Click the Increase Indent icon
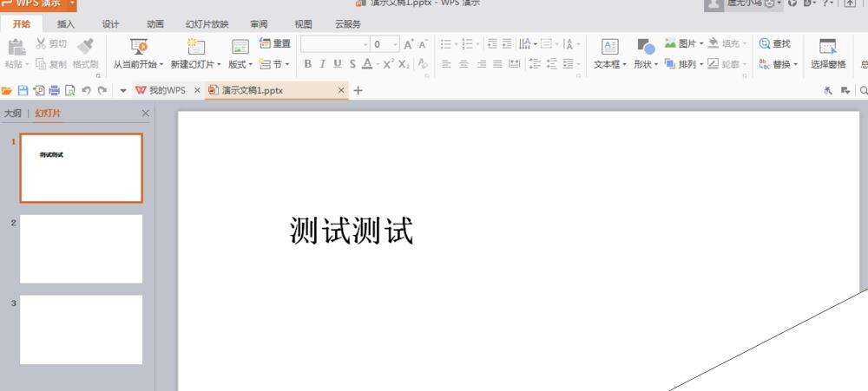This screenshot has width=868, height=391. (x=507, y=43)
